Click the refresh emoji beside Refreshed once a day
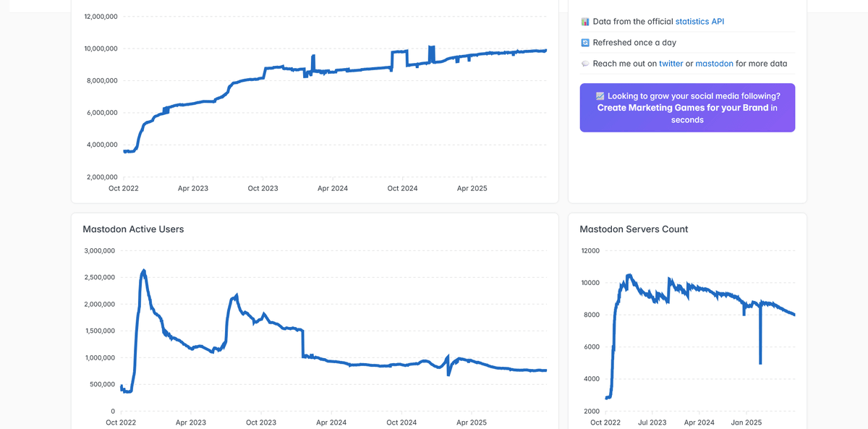Screen dimensions: 868x429 585,43
